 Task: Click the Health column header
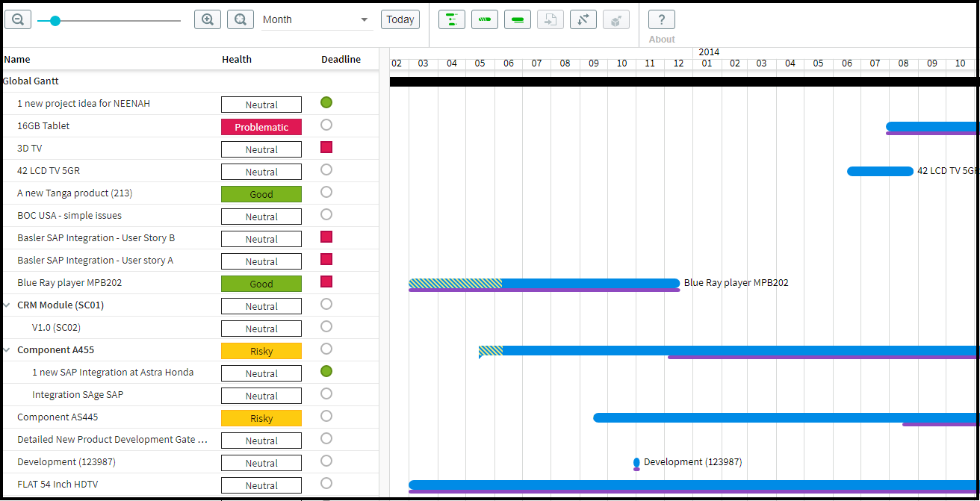click(236, 59)
